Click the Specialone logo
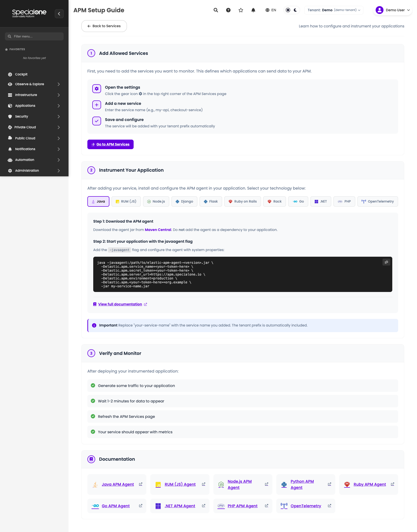This screenshot has height=532, width=417. [x=29, y=13]
